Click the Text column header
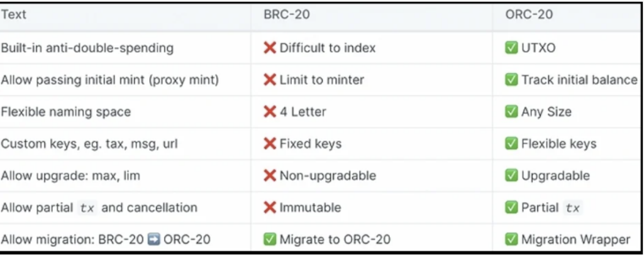 (14, 14)
